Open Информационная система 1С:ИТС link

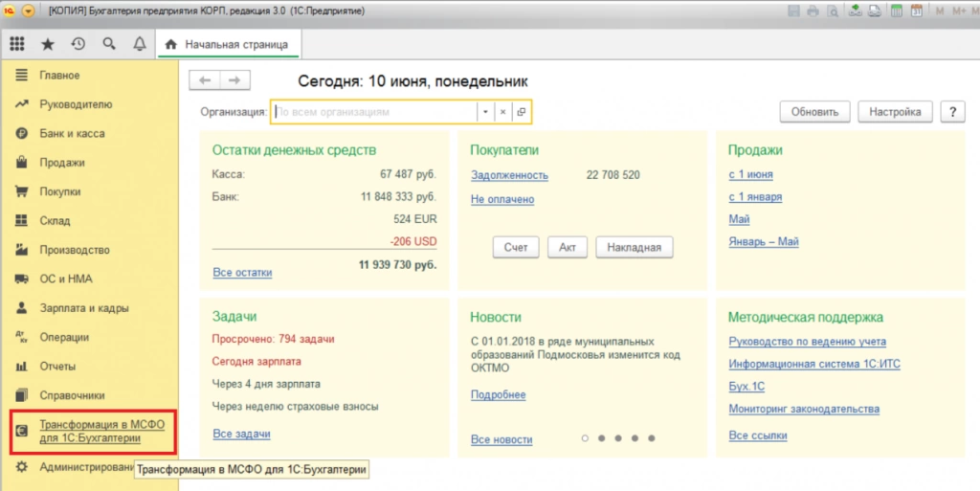[814, 365]
